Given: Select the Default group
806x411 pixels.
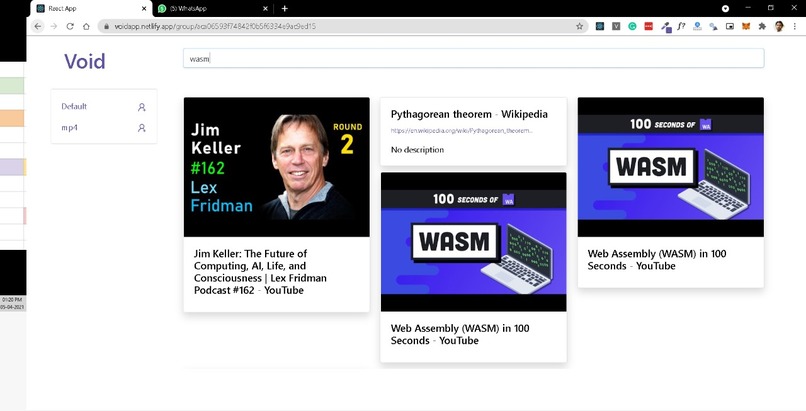Looking at the screenshot, I should (74, 106).
